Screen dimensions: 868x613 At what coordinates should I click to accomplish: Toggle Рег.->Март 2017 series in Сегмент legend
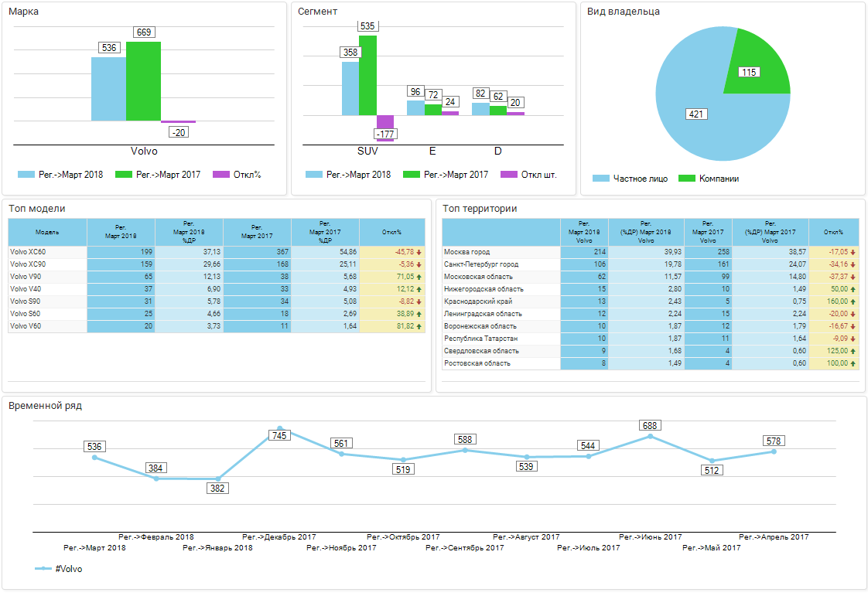456,175
